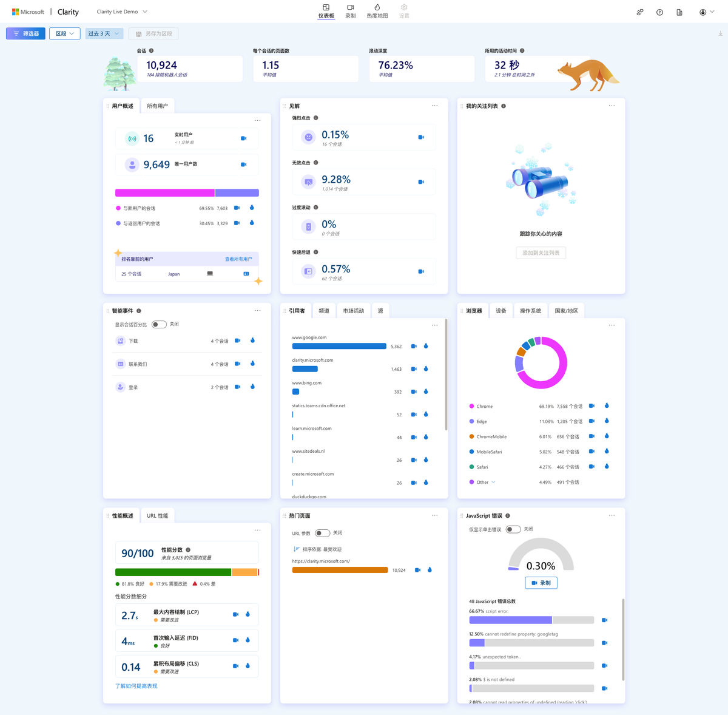The width and height of the screenshot is (728, 715).
Task: Open 我的关注列表 card more options
Action: pyautogui.click(x=612, y=106)
